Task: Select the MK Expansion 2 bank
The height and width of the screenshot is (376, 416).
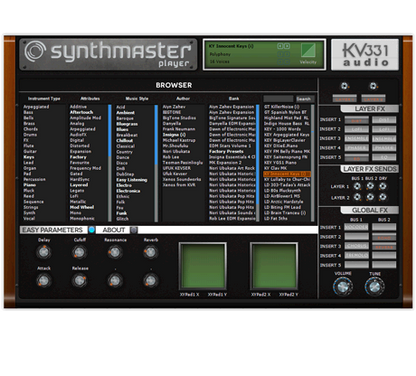Action: click(x=225, y=162)
